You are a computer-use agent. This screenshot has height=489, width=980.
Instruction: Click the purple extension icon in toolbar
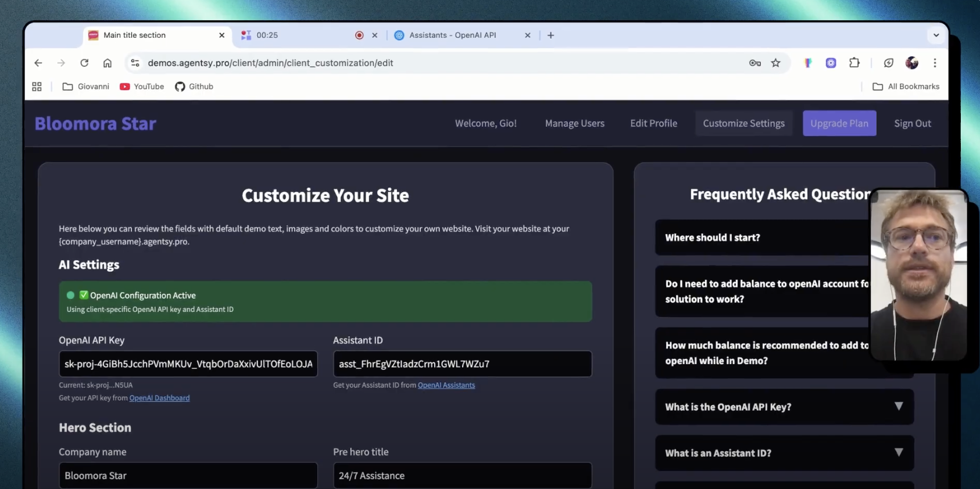(x=831, y=63)
